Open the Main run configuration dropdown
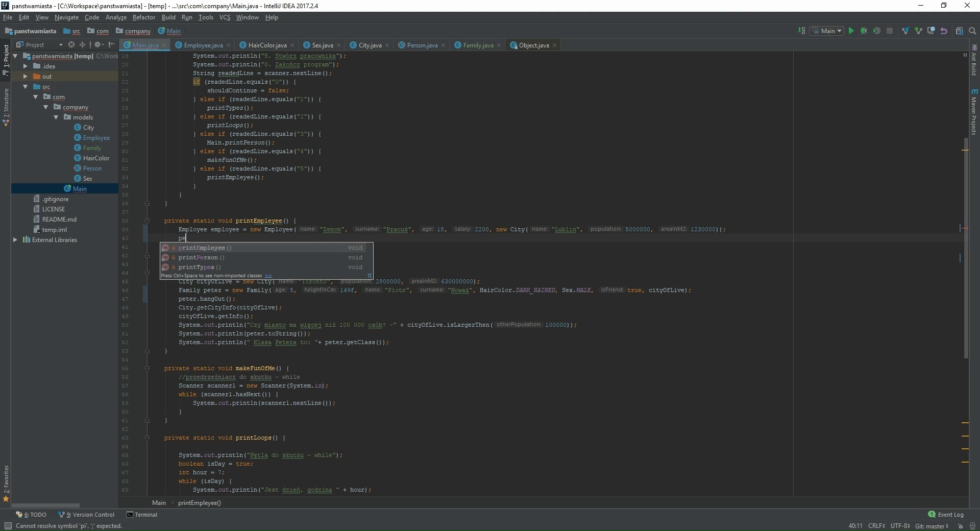Viewport: 980px width, 531px height. click(x=827, y=31)
